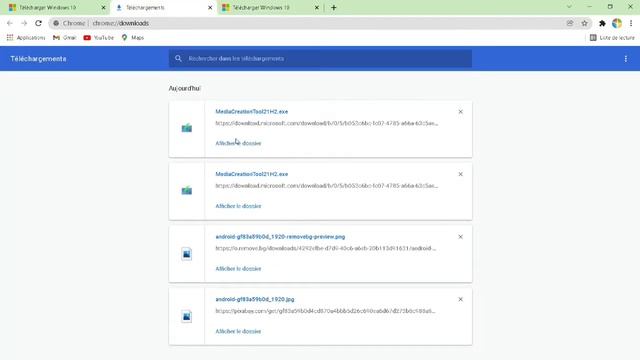Close the Téléchargements tab

(x=210, y=7)
